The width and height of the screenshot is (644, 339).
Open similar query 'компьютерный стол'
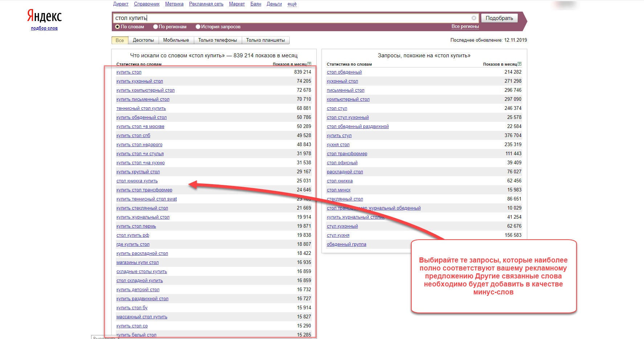coord(348,99)
